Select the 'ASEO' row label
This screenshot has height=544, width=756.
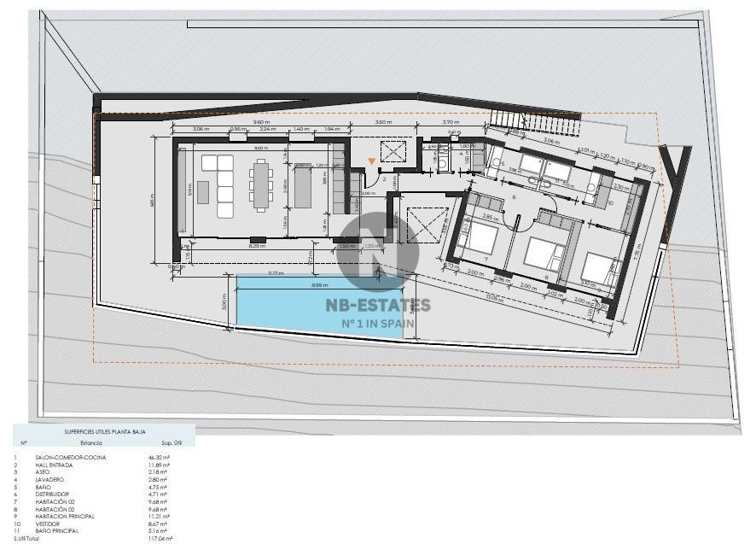[43, 472]
